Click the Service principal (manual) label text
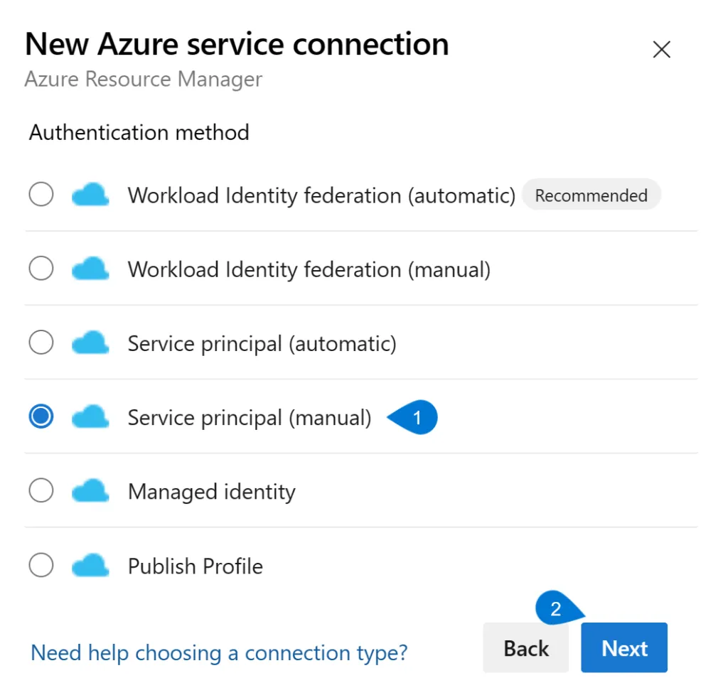 coord(250,417)
